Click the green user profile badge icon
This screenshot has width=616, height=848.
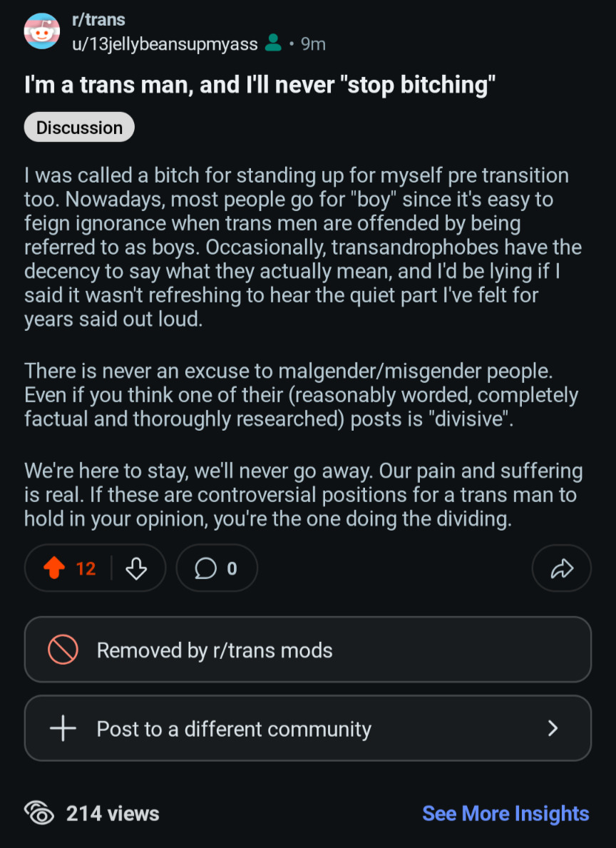coord(273,44)
